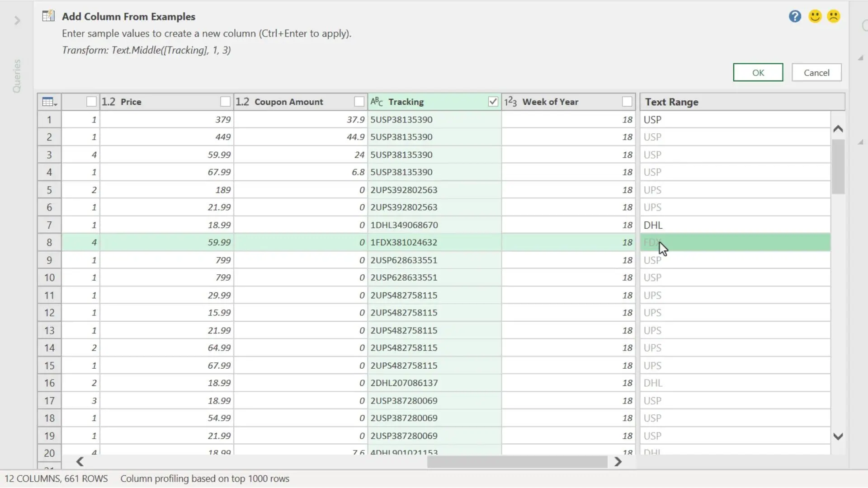868x488 pixels.
Task: Send negative feedback via frowning face icon
Action: coord(834,16)
